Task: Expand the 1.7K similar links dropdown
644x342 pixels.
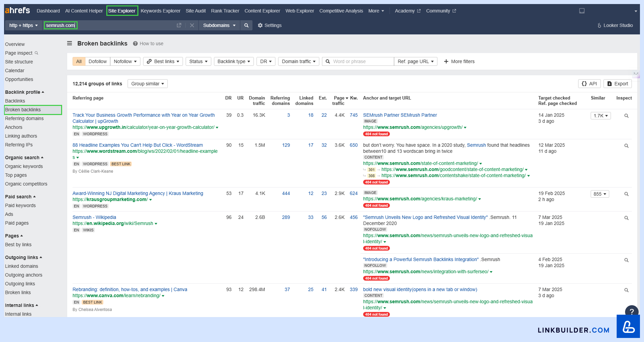Action: click(601, 116)
